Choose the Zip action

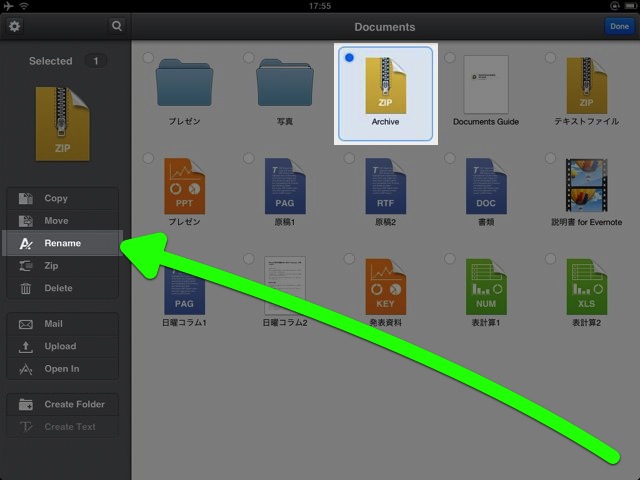[x=62, y=266]
